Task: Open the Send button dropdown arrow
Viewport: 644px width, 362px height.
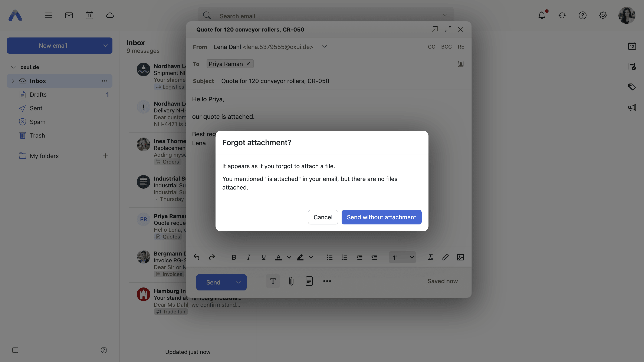Action: tap(239, 282)
